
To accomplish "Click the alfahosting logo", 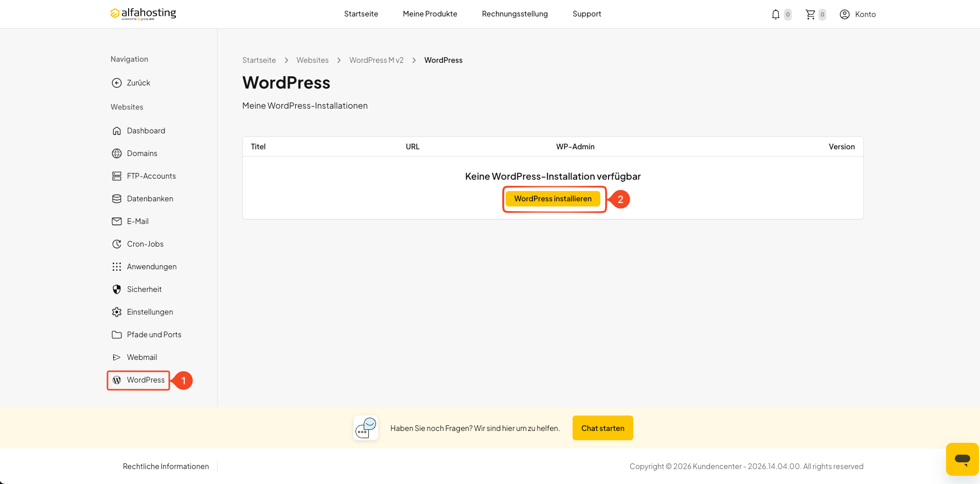I will click(143, 13).
